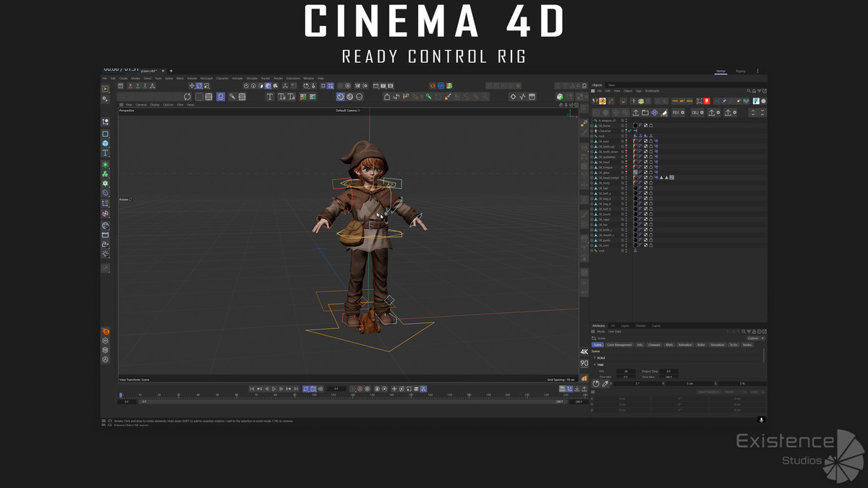The width and height of the screenshot is (868, 488).
Task: Switch to the Layers tab in Attributes
Action: [625, 326]
